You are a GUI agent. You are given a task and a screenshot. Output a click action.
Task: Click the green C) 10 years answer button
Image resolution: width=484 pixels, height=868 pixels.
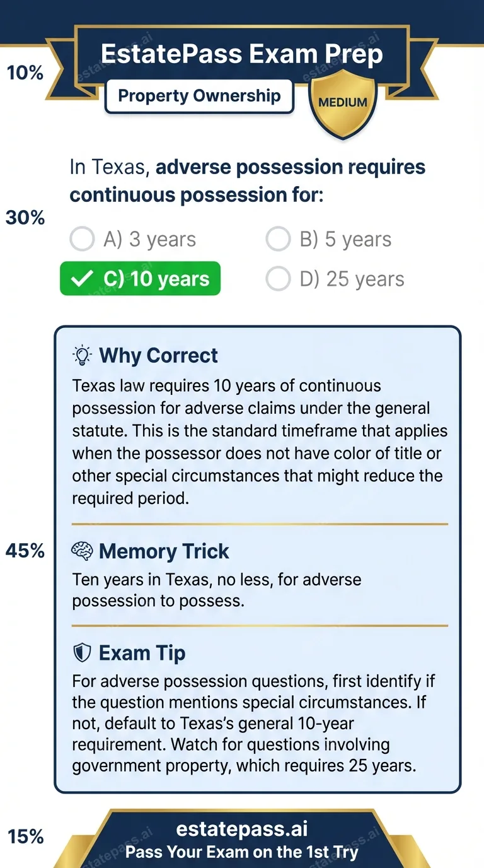(140, 278)
